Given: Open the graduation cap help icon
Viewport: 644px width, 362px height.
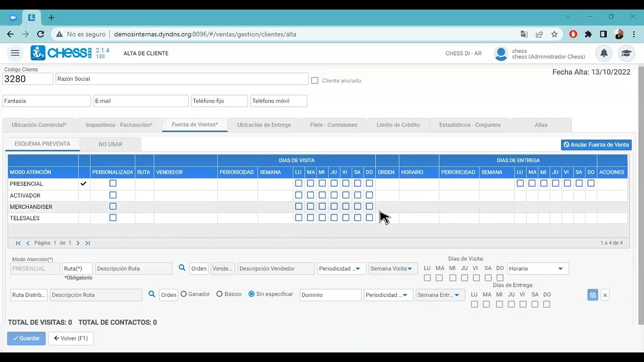Looking at the screenshot, I should (626, 53).
